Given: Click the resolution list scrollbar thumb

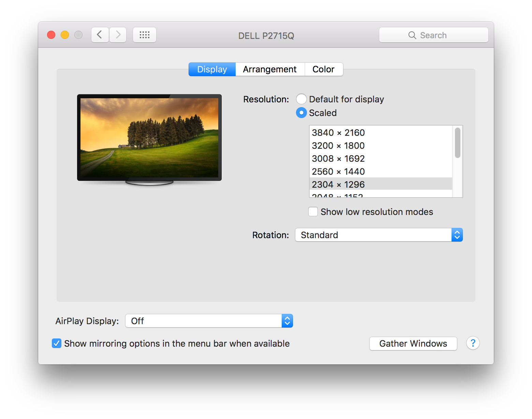Looking at the screenshot, I should pyautogui.click(x=458, y=143).
